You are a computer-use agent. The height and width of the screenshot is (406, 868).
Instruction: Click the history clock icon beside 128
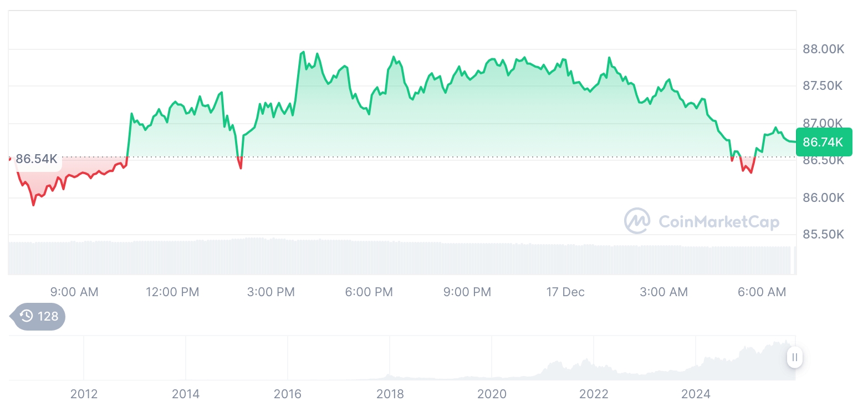click(x=26, y=316)
